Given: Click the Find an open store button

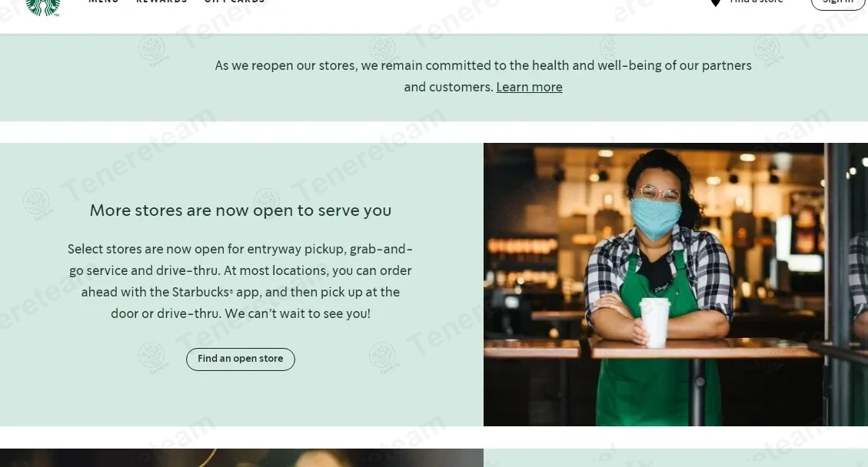Looking at the screenshot, I should pyautogui.click(x=240, y=359).
